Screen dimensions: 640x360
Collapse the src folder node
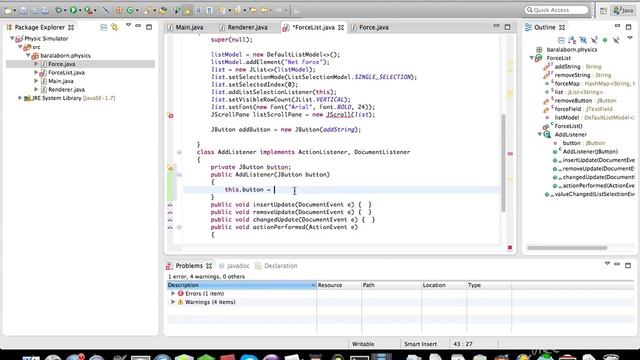tap(20, 47)
